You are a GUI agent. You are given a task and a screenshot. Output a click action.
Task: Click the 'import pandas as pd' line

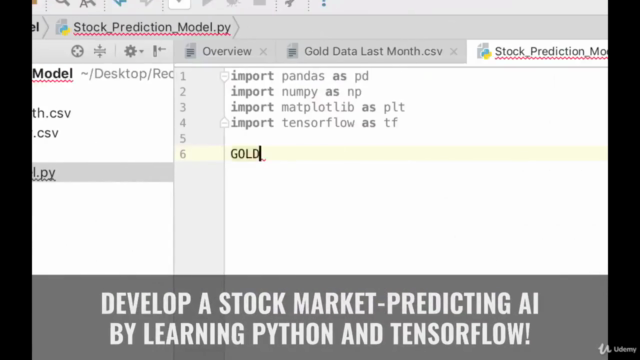[300, 76]
